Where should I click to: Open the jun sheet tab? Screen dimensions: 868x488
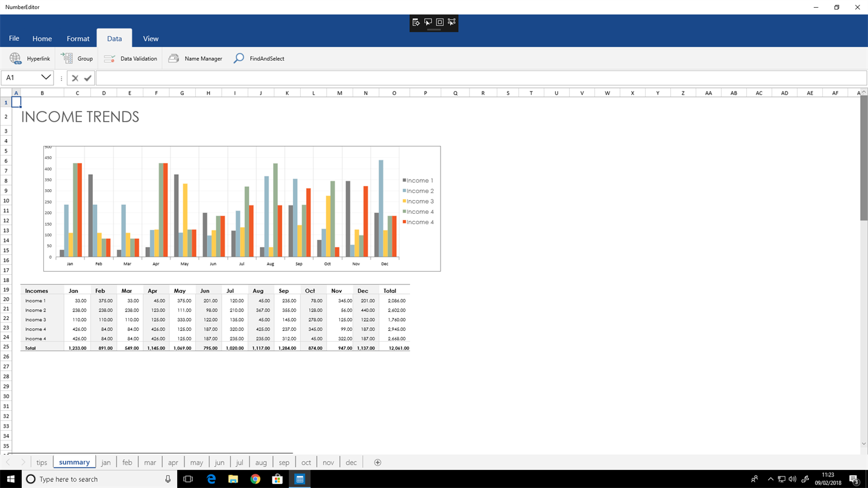[x=219, y=463]
